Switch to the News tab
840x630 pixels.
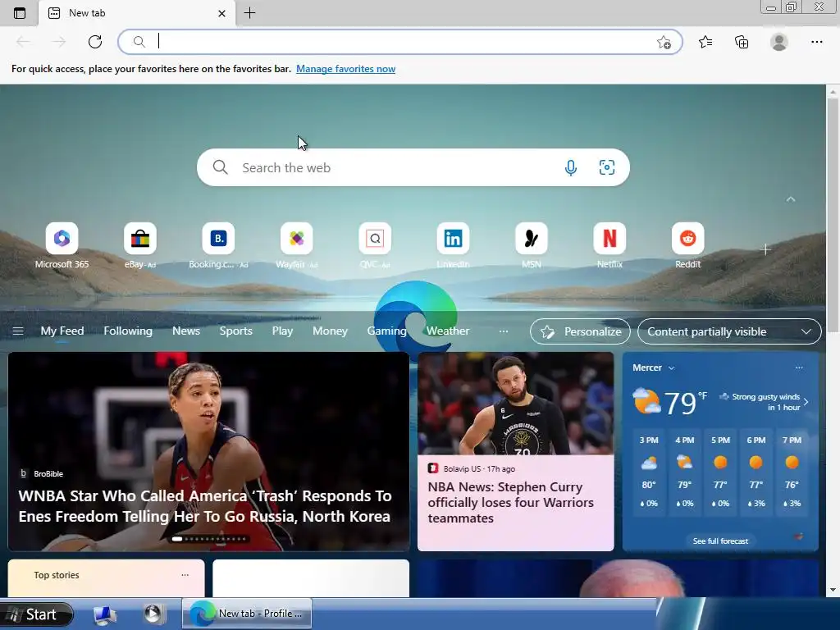186,331
